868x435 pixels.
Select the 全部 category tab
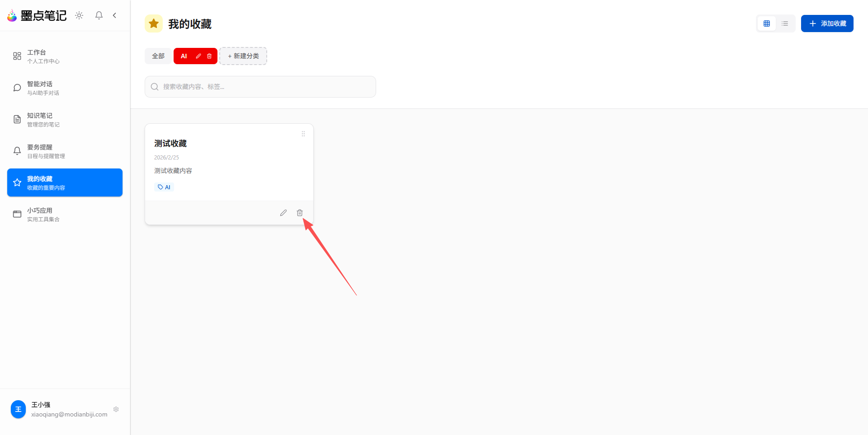pyautogui.click(x=158, y=56)
